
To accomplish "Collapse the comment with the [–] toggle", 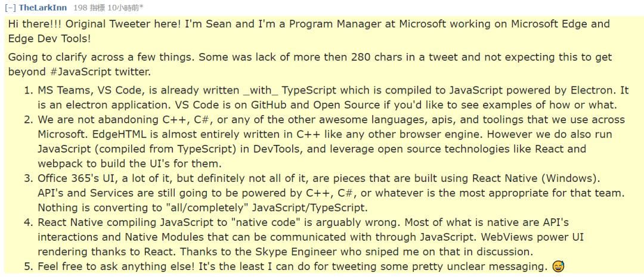I will click(x=10, y=7).
